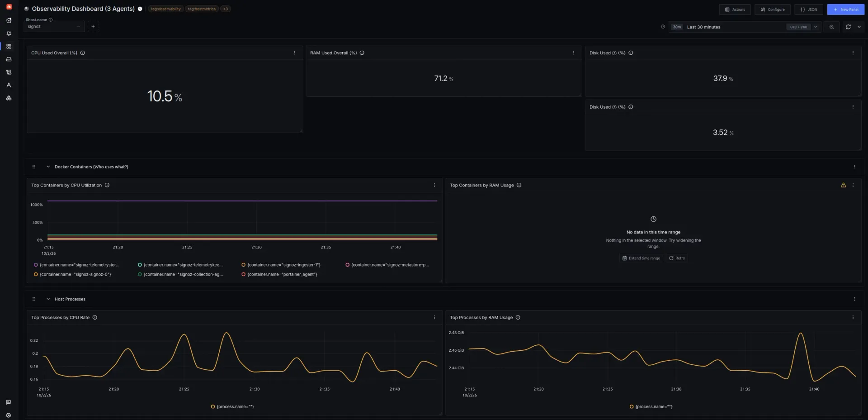Image resolution: width=868 pixels, height=420 pixels.
Task: Open the logs scroll icon in the sidebar
Action: tap(9, 72)
